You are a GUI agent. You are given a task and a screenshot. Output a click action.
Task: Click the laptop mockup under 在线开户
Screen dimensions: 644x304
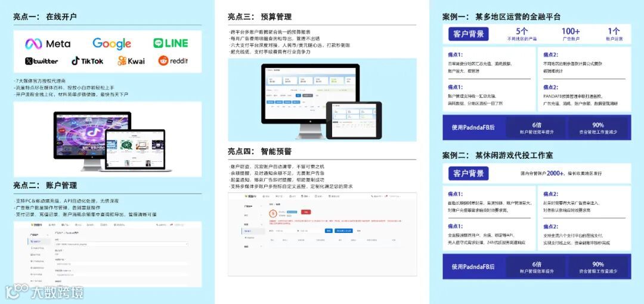tap(135, 151)
